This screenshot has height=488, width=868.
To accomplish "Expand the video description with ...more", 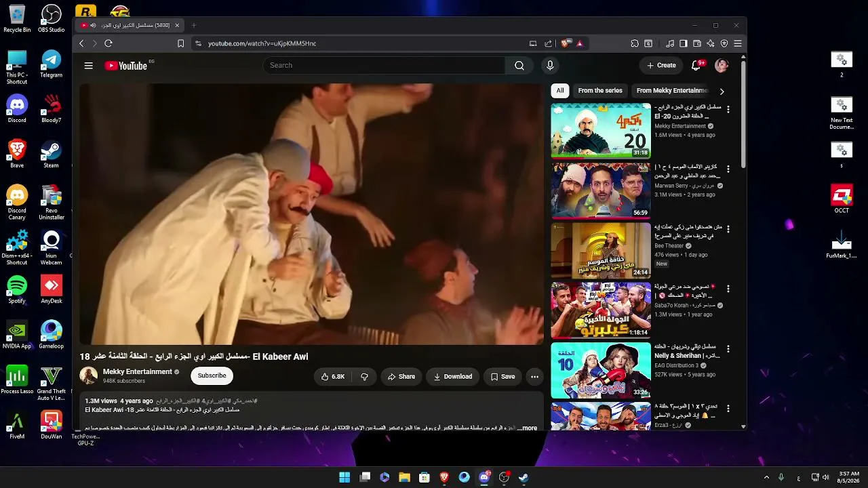I will (528, 428).
